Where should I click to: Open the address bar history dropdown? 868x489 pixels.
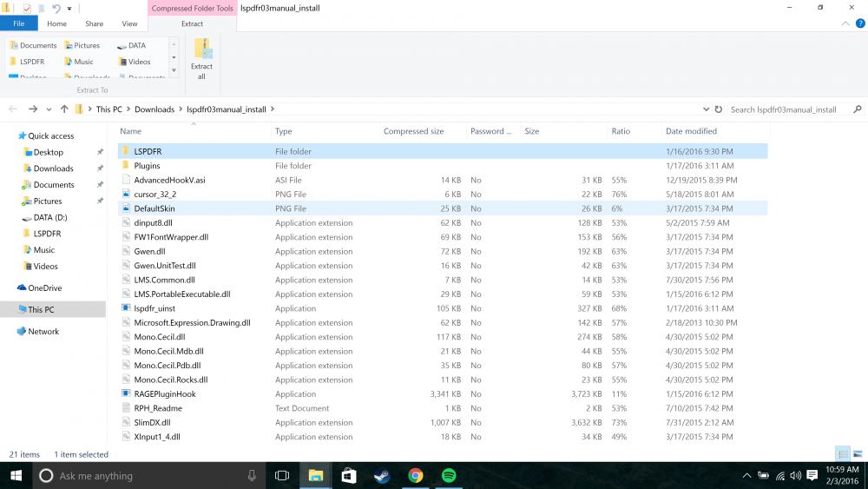tap(706, 109)
